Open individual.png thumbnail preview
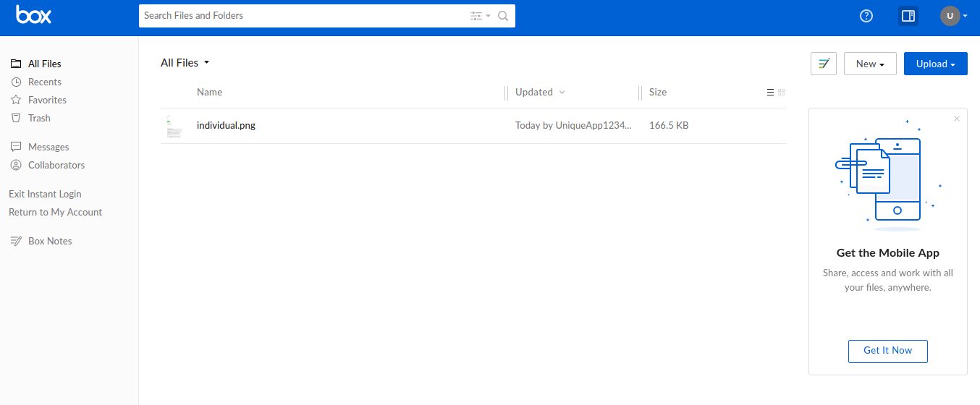 [174, 126]
